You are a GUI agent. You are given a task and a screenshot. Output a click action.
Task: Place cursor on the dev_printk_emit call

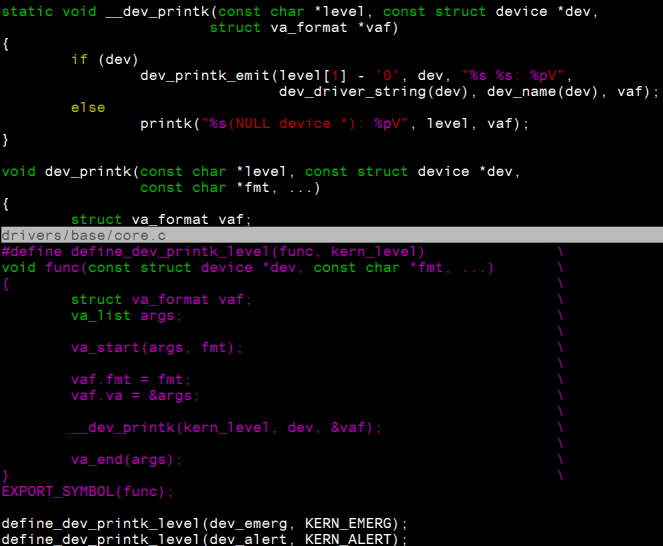(x=196, y=75)
